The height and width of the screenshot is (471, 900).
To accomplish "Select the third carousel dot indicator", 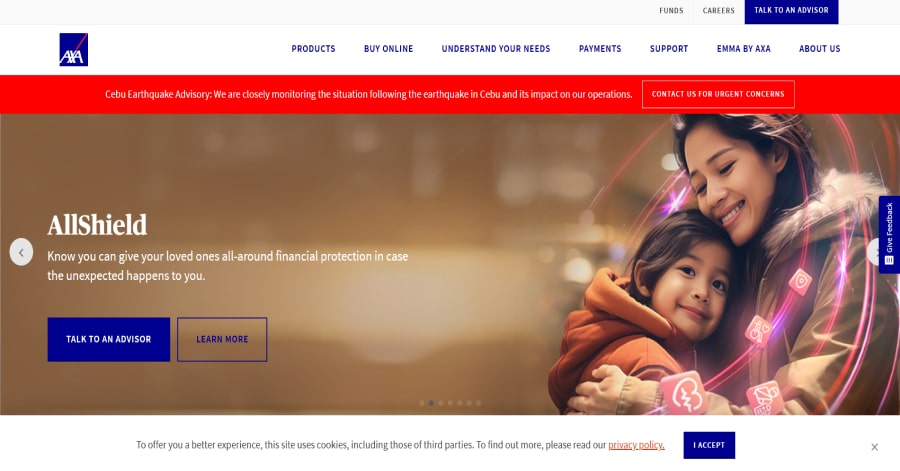I will pyautogui.click(x=441, y=403).
